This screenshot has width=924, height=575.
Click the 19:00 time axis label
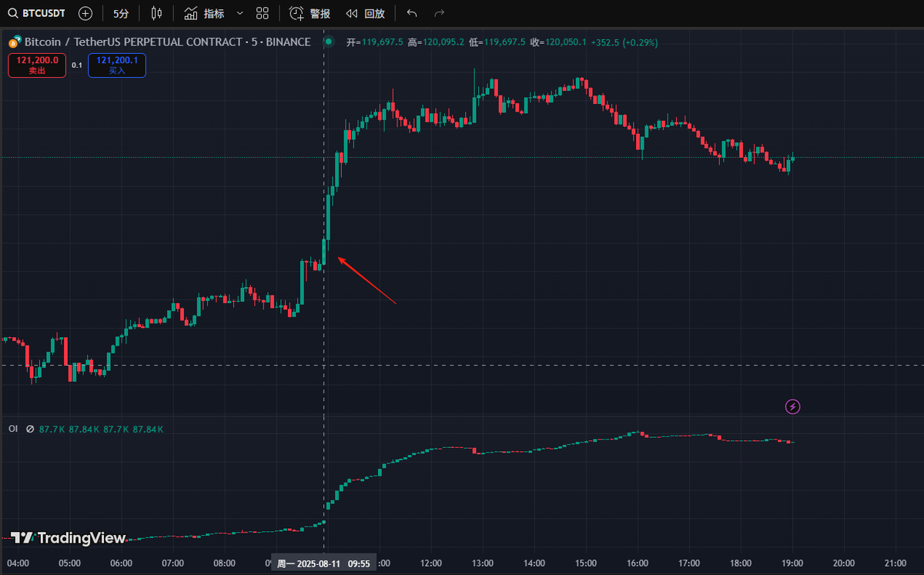[x=792, y=563]
